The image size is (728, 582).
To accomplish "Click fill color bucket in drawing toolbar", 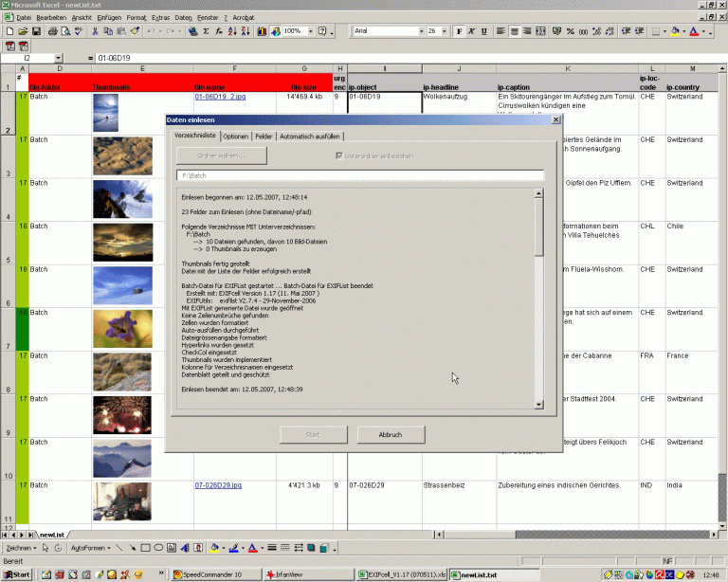I will [x=214, y=548].
